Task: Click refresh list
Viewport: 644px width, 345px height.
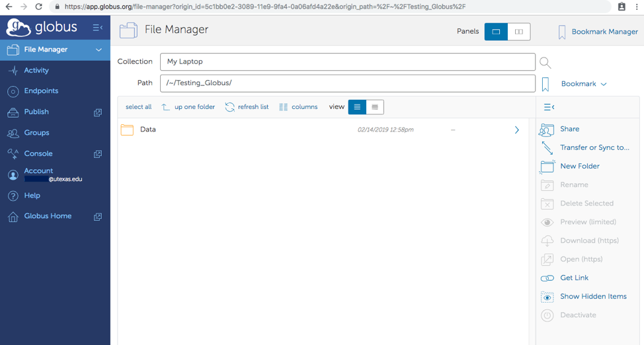Action: pyautogui.click(x=247, y=107)
